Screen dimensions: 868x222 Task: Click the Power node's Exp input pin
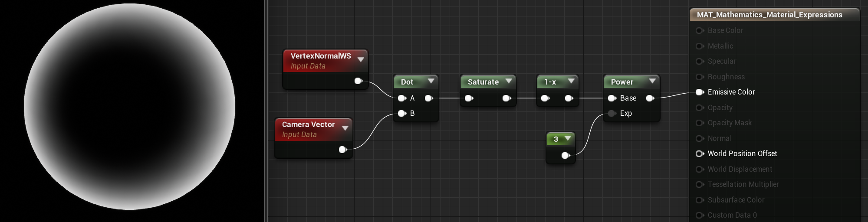(x=612, y=114)
